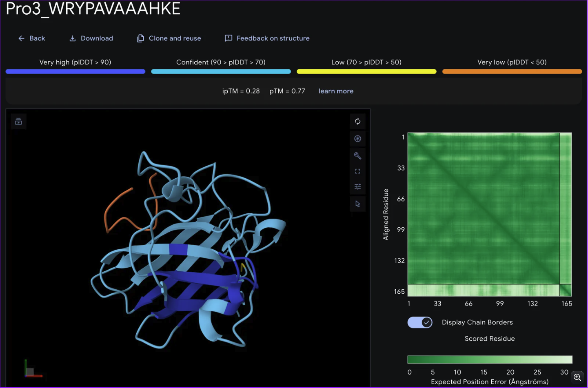Click the pTM = 0.77 value

(287, 91)
